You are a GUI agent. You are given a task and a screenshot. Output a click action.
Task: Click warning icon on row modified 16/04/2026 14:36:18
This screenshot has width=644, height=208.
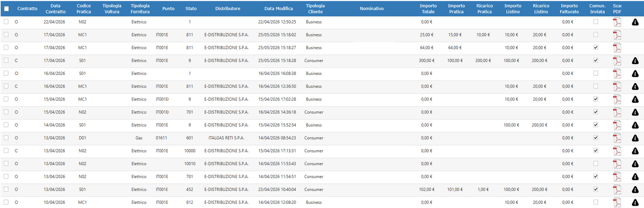point(635,112)
